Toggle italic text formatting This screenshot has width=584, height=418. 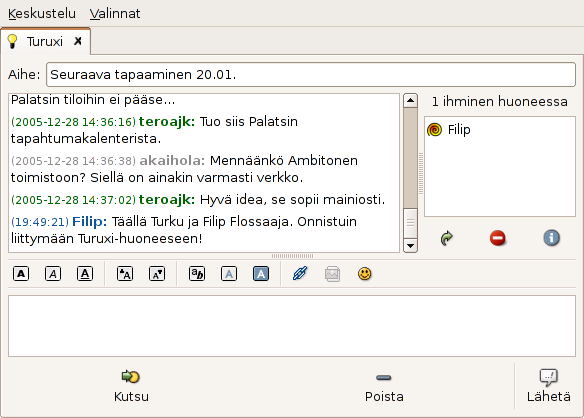tap(53, 274)
